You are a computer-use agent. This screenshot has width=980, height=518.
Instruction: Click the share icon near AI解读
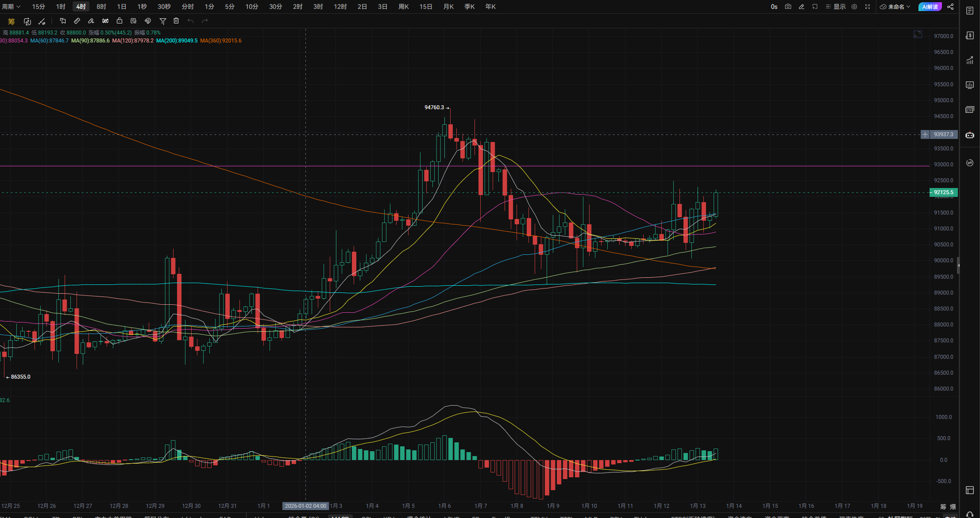tap(950, 7)
